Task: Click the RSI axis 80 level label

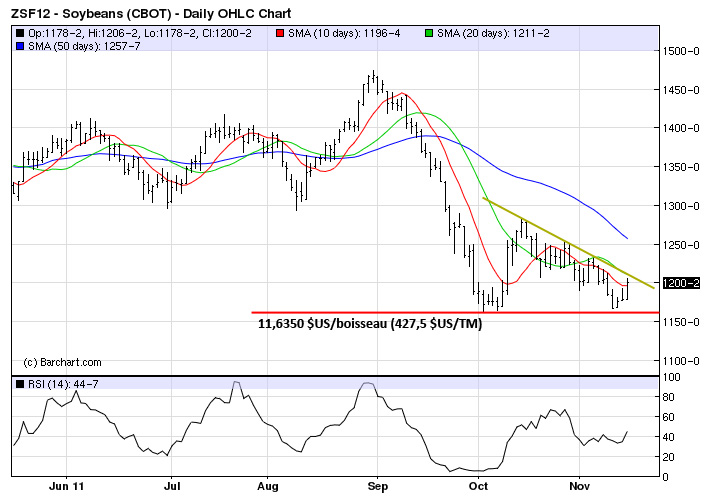Action: pos(673,397)
